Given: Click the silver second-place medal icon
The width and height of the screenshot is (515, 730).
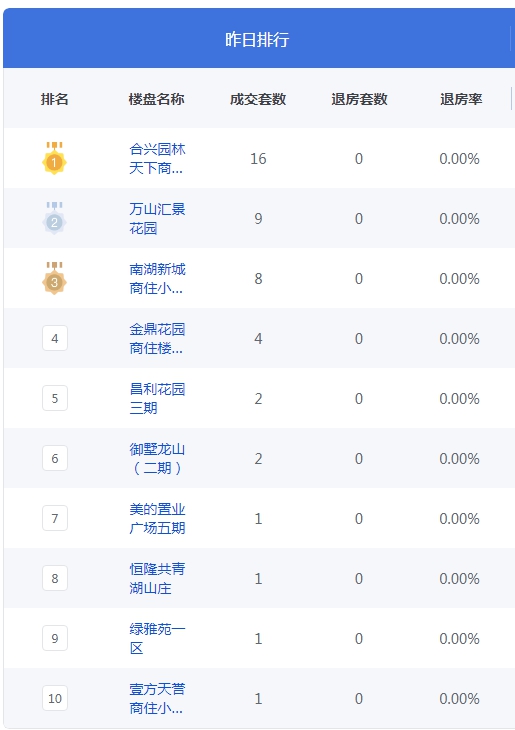Looking at the screenshot, I should click(54, 218).
